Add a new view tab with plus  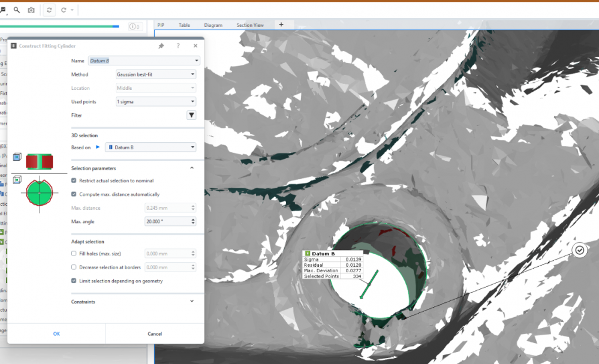(281, 25)
